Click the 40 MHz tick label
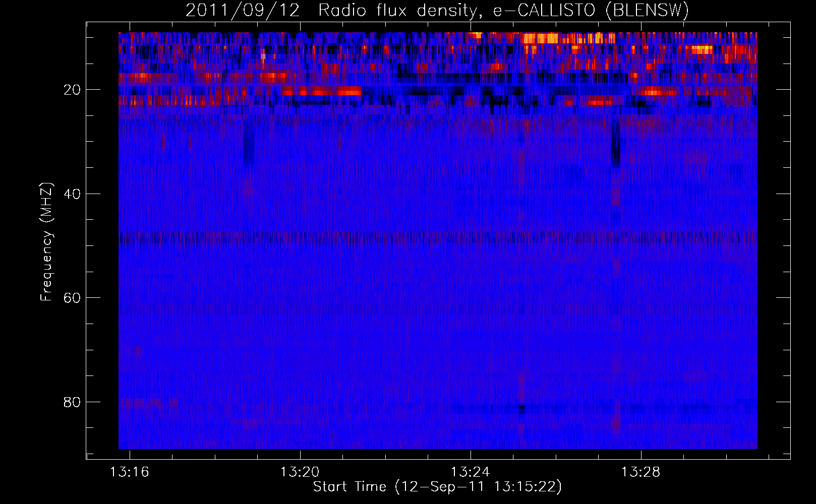816x504 pixels. [x=72, y=194]
